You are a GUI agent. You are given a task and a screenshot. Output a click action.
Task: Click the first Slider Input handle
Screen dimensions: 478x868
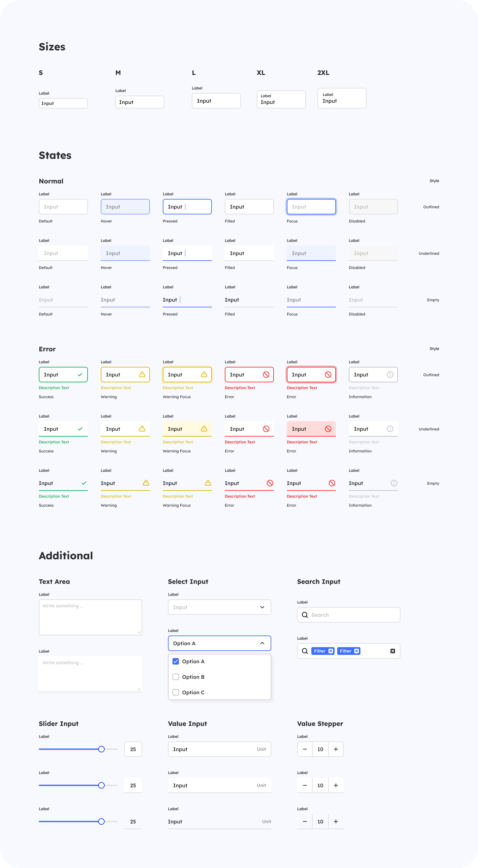(x=101, y=749)
